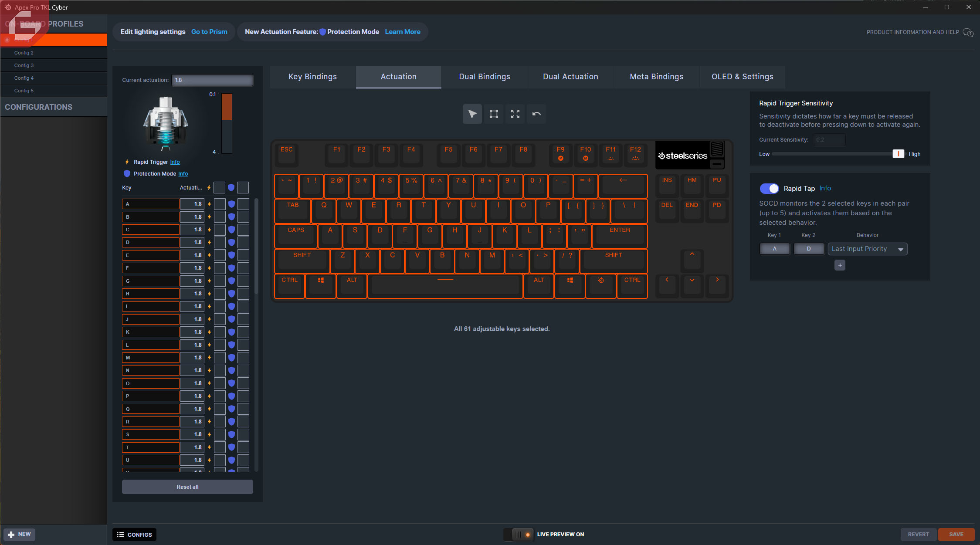
Task: Click the Rapid Trigger lightning icon for key A
Action: (x=209, y=204)
